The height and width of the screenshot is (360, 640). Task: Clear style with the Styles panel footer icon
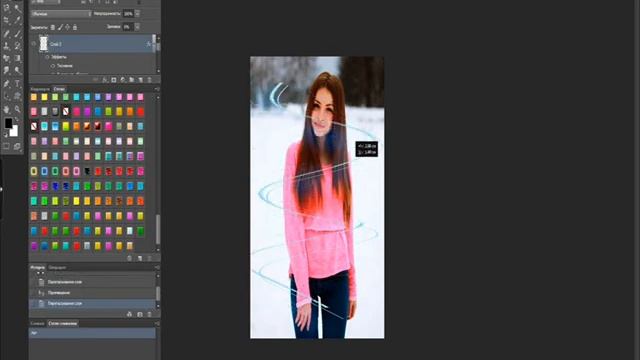[129, 258]
